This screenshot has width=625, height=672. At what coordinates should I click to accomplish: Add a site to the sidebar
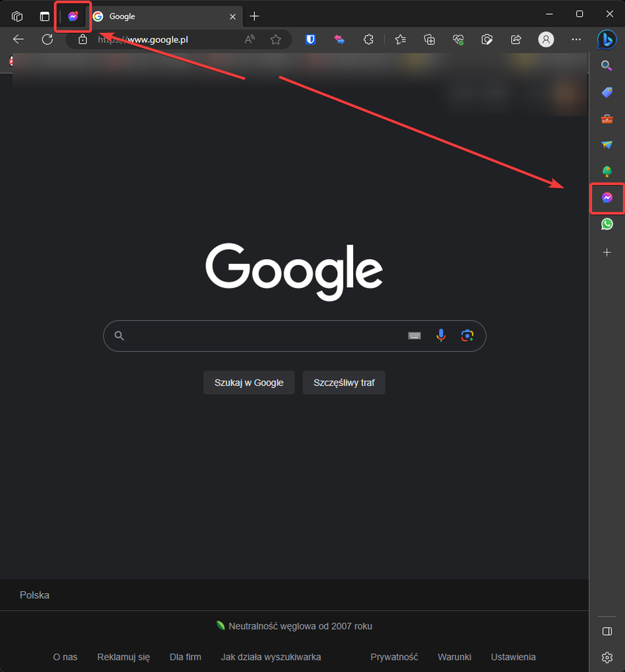coord(607,252)
